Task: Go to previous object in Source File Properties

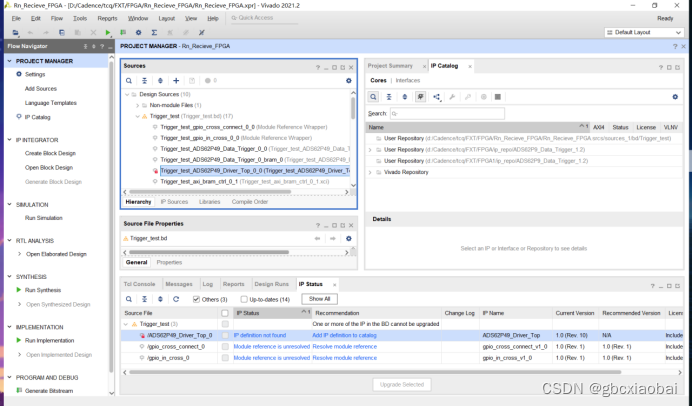Action: (317, 238)
